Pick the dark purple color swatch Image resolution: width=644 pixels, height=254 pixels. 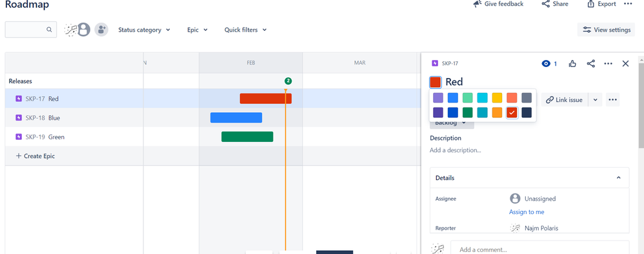[438, 112]
